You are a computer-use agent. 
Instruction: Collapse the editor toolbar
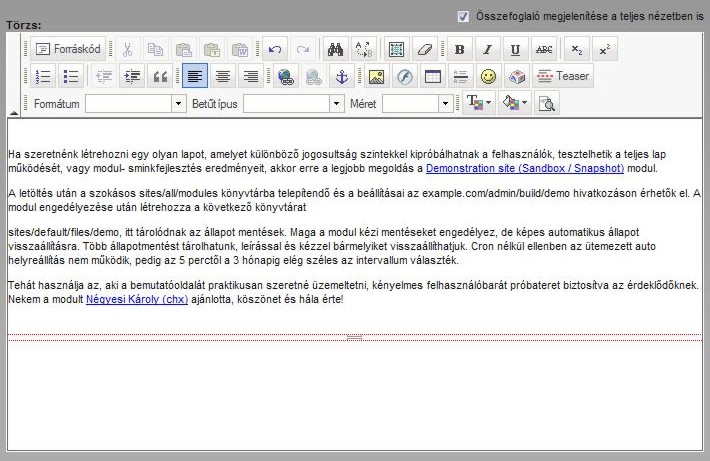(x=14, y=112)
